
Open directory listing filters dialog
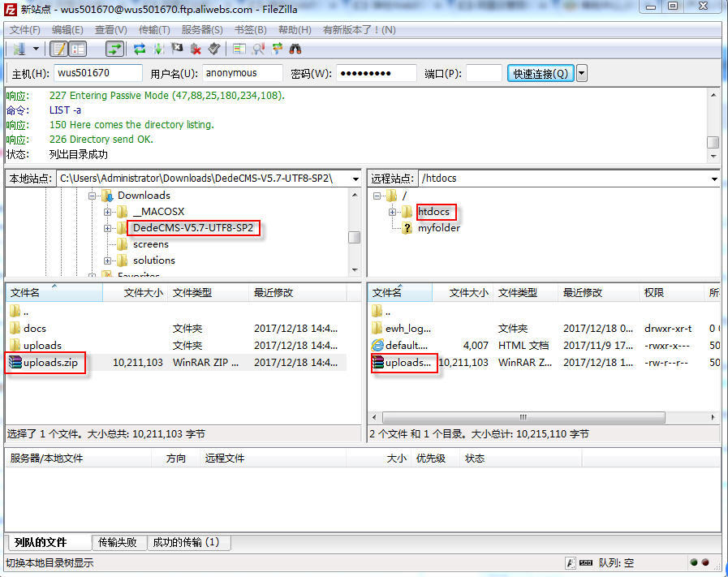pos(239,49)
